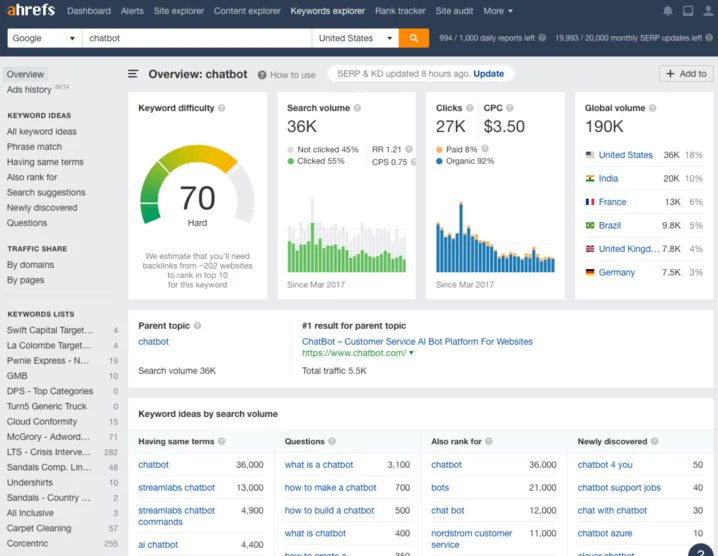
Task: Click the ahrefs logo
Action: (31, 10)
